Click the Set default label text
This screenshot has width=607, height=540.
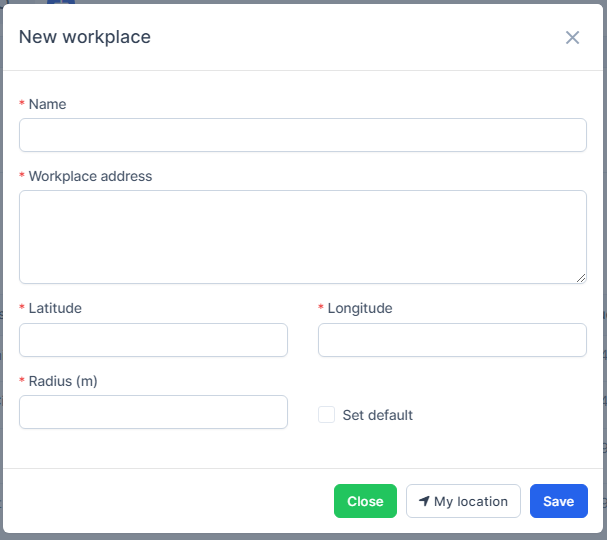click(377, 415)
